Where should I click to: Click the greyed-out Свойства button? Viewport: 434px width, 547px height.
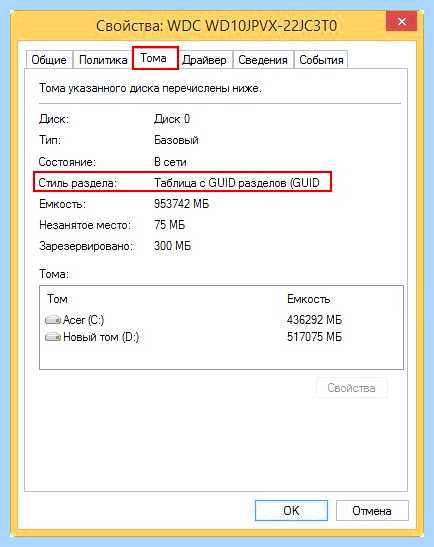352,388
